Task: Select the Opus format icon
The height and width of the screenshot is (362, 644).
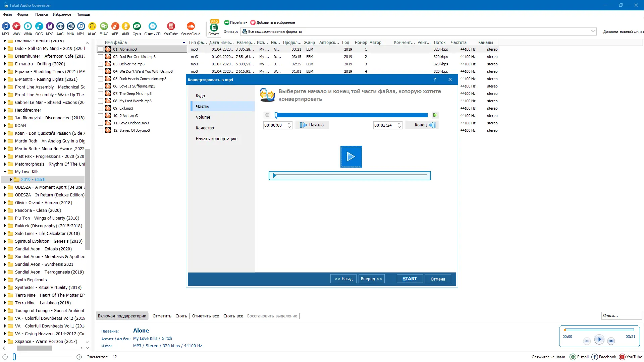Action: point(137,26)
